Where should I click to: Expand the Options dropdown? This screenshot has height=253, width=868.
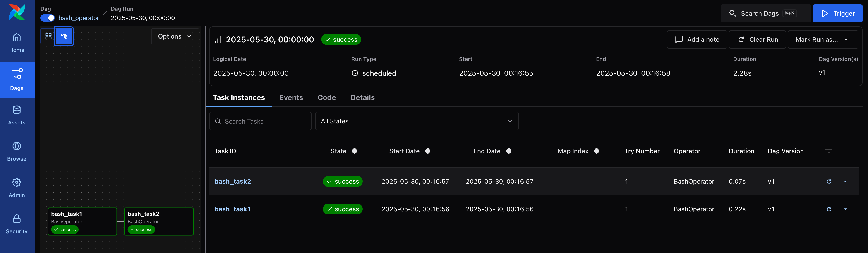(175, 36)
